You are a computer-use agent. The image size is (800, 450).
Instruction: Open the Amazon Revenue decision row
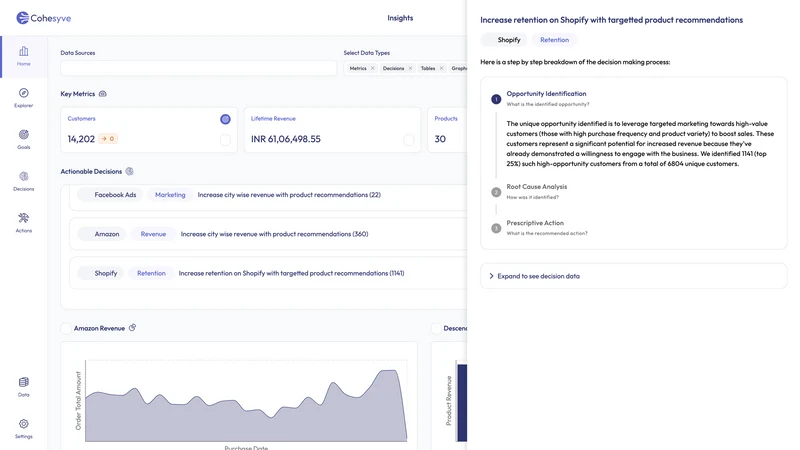268,234
